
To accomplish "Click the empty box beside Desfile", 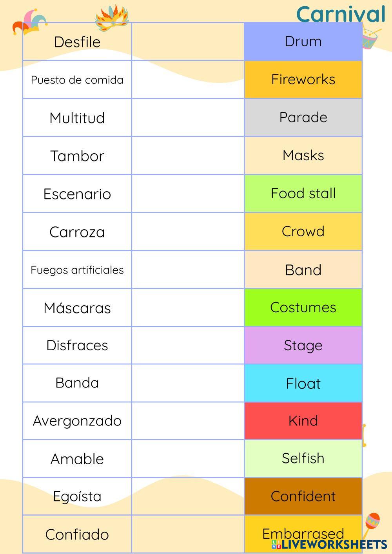I will point(188,42).
